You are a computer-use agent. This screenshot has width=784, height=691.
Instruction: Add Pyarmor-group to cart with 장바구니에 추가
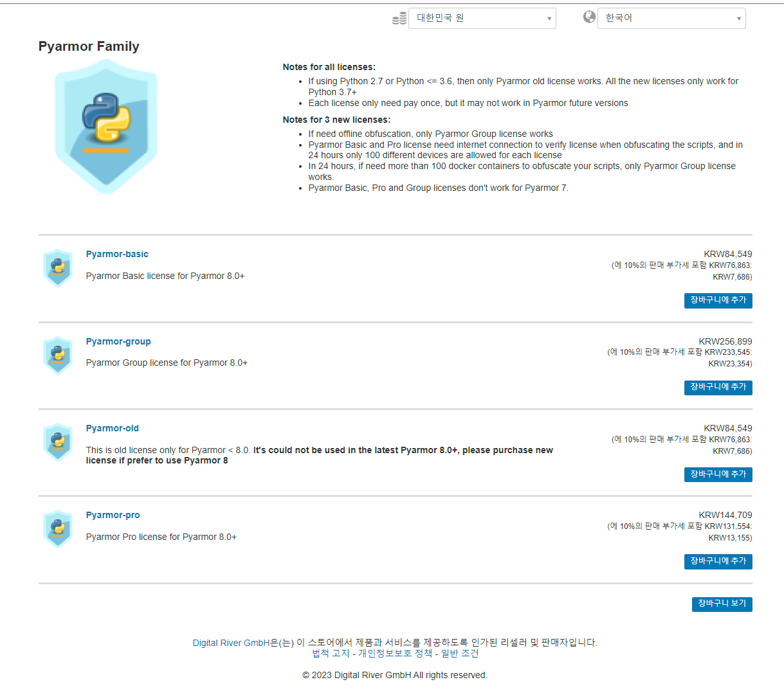pyautogui.click(x=718, y=387)
